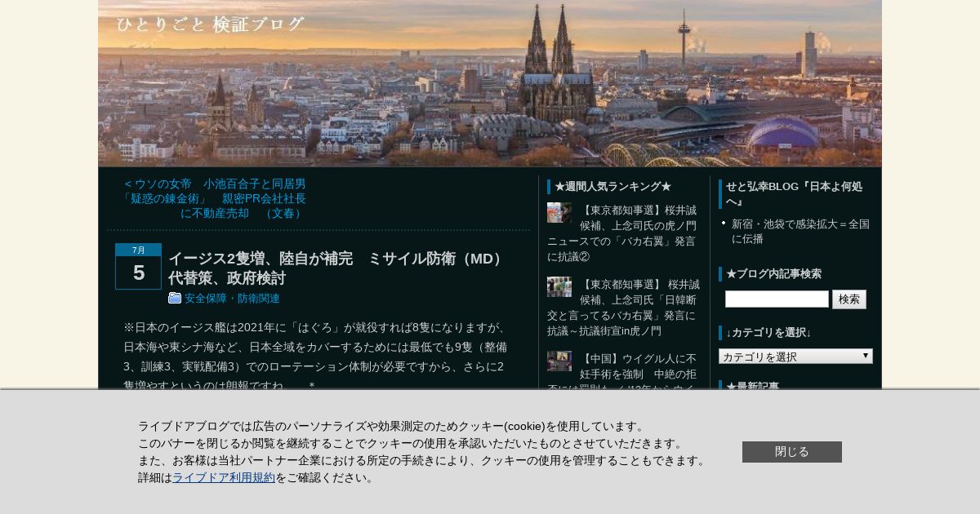This screenshot has width=980, height=514.
Task: Open thumbnail for 【中国】ウイグル人 article
Action: pos(559,361)
